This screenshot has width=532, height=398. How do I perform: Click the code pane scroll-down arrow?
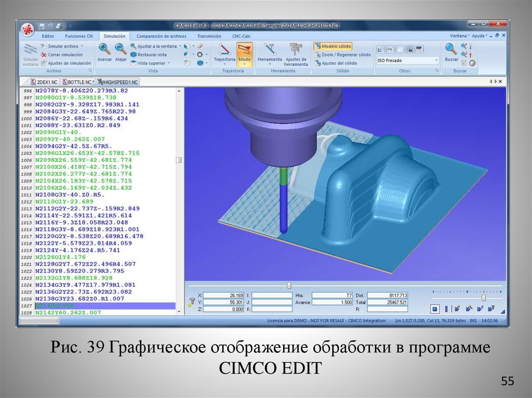179,311
